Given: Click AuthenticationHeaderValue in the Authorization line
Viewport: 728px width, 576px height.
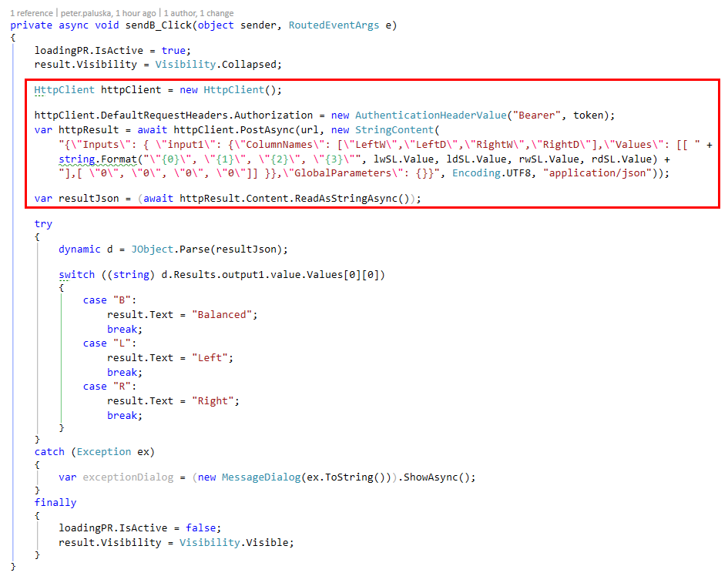Looking at the screenshot, I should pos(431,115).
